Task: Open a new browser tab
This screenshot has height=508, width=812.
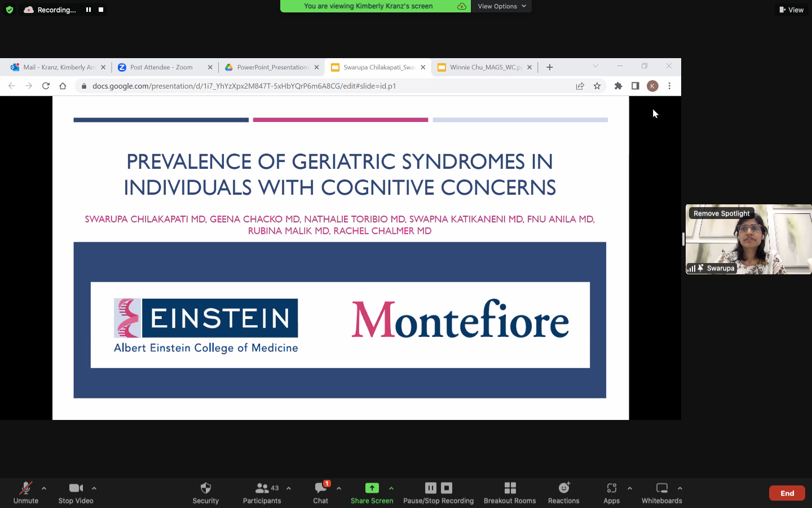Action: coord(550,67)
